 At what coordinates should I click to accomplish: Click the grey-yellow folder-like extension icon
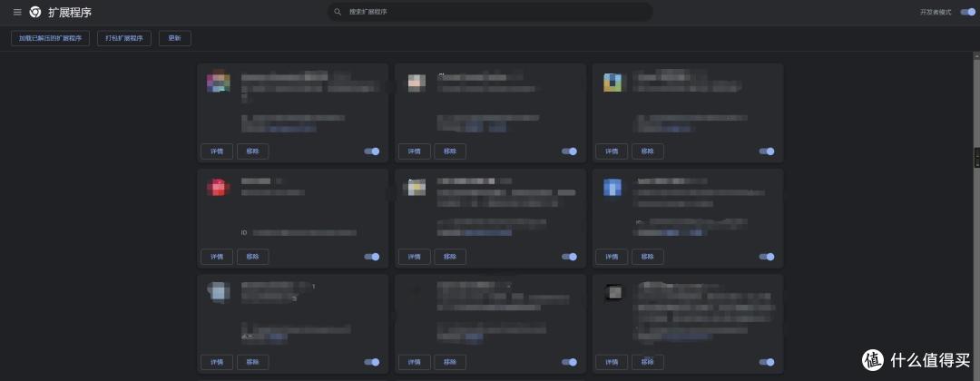coord(416,187)
